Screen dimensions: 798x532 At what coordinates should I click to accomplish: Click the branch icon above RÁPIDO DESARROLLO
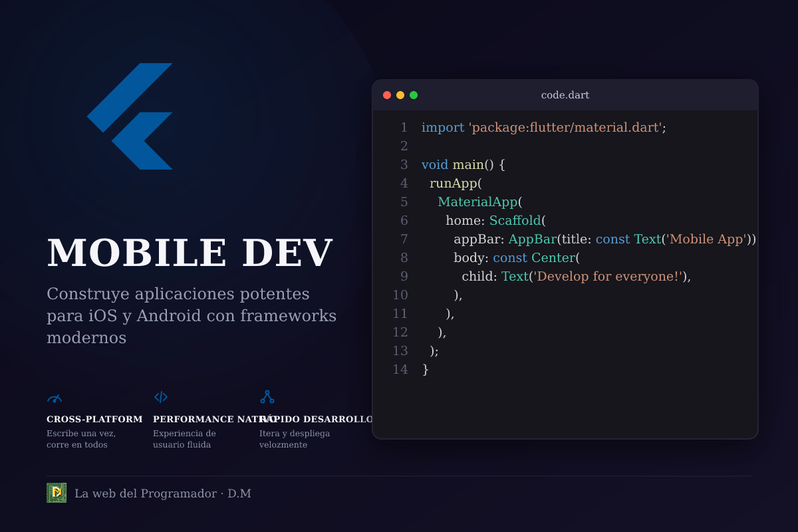click(267, 397)
